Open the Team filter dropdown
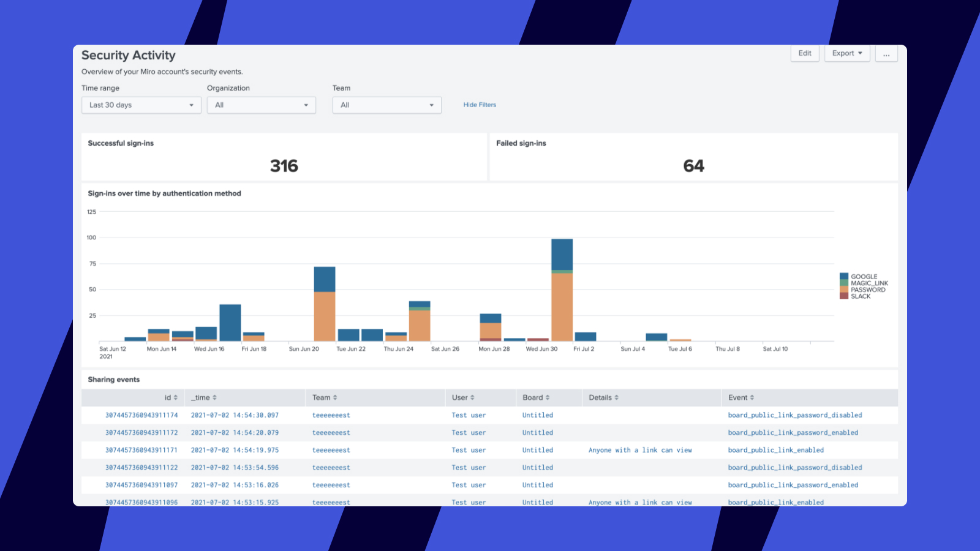Viewport: 980px width, 551px height. click(386, 105)
